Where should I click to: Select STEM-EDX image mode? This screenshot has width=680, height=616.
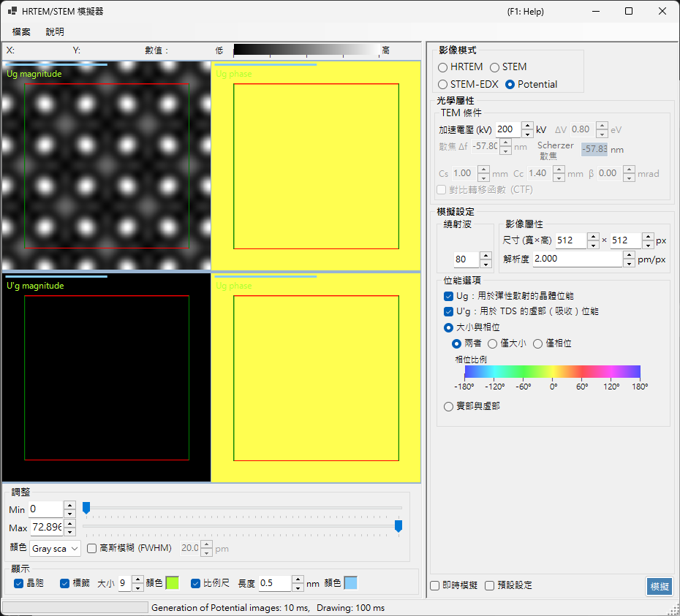(x=468, y=84)
